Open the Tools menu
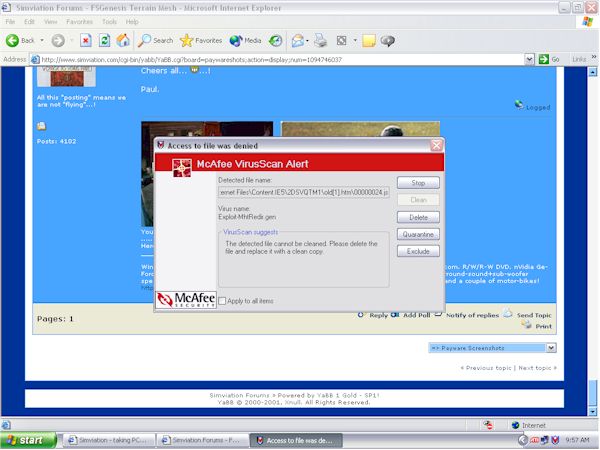 (x=108, y=21)
